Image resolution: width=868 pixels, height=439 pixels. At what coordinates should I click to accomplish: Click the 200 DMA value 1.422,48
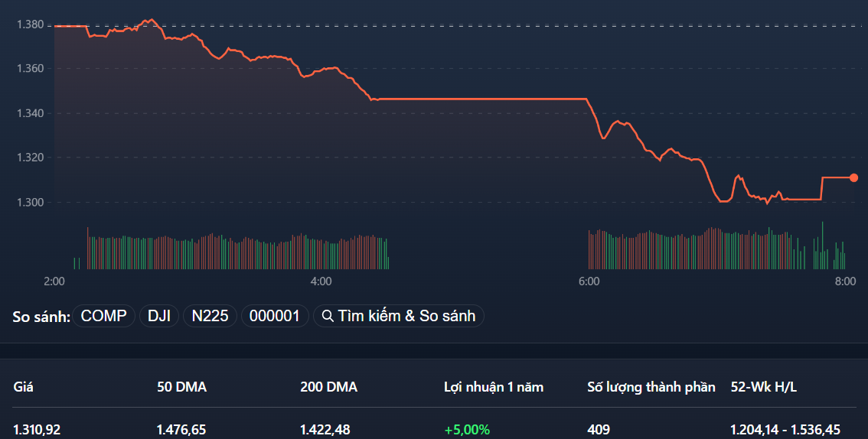click(325, 430)
